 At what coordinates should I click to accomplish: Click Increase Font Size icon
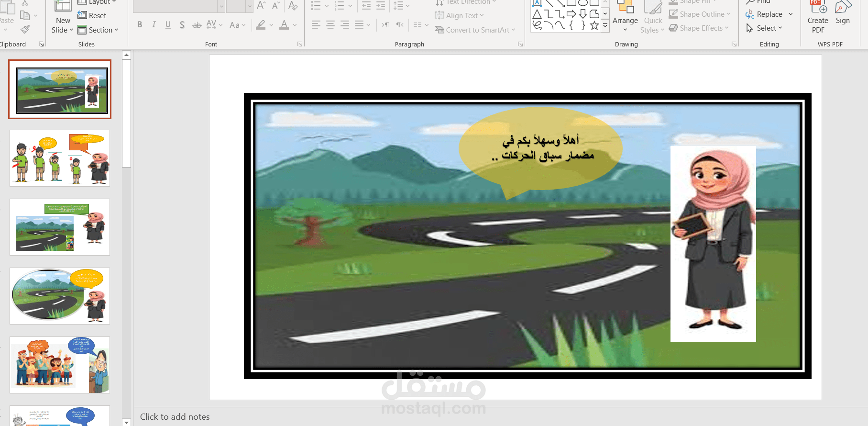tap(261, 6)
